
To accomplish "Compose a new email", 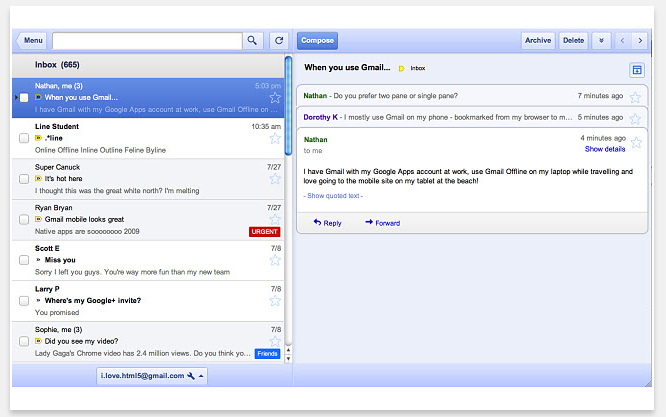I will (x=317, y=41).
